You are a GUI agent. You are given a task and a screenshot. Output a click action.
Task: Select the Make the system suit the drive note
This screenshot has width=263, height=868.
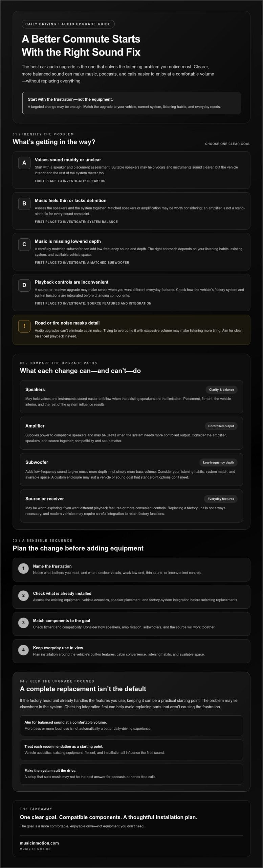[131, 773]
